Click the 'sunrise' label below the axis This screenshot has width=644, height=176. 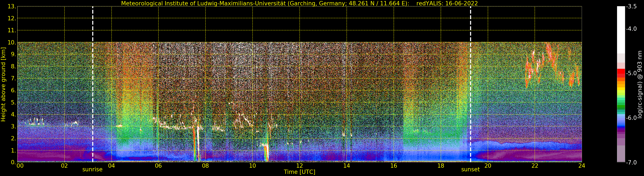pos(92,170)
